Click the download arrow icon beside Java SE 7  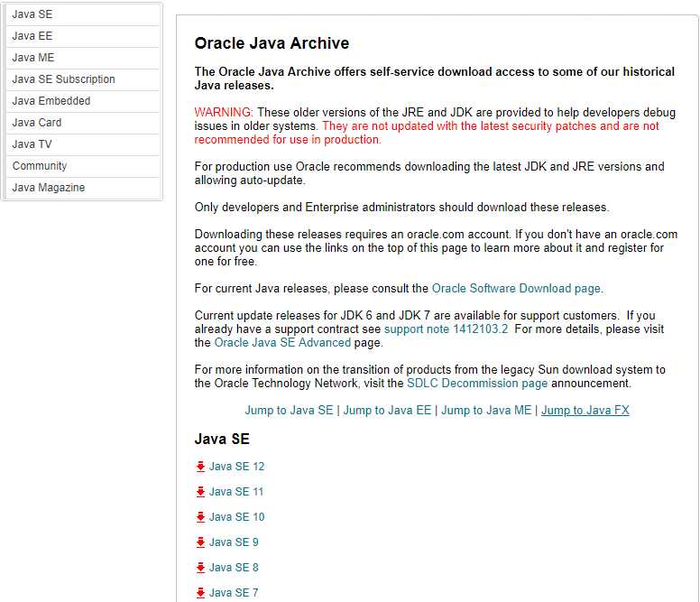[200, 593]
